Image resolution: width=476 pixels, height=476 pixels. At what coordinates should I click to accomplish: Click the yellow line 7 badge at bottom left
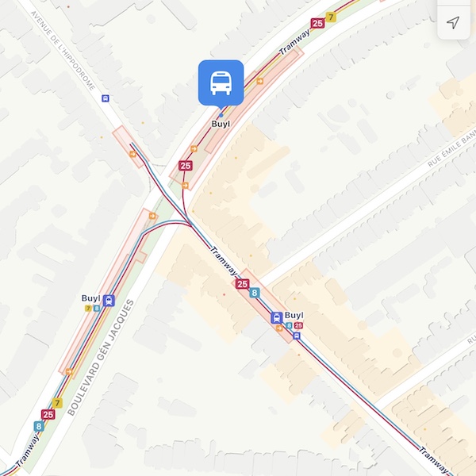57,403
